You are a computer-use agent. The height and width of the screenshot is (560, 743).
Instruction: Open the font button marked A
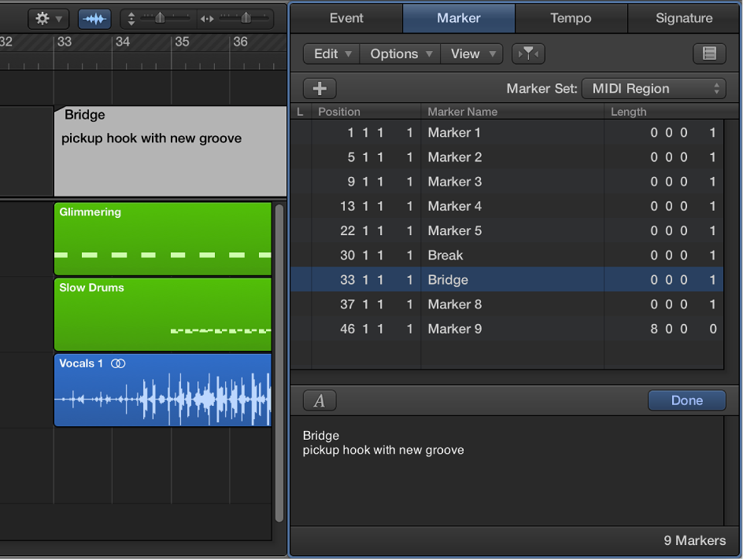click(x=320, y=400)
